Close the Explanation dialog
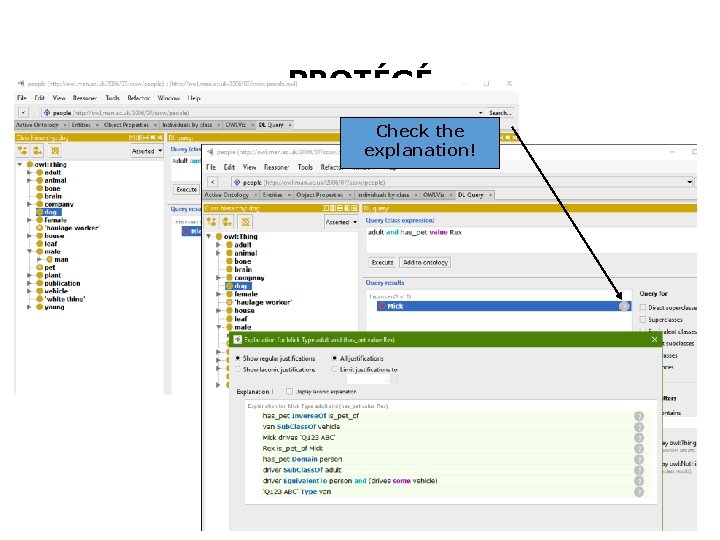 [x=654, y=340]
